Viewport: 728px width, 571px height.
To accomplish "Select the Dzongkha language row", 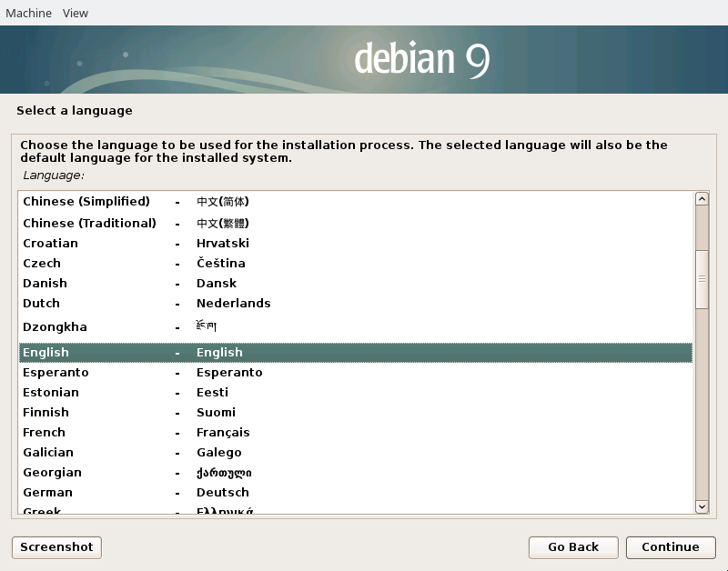I will click(356, 327).
